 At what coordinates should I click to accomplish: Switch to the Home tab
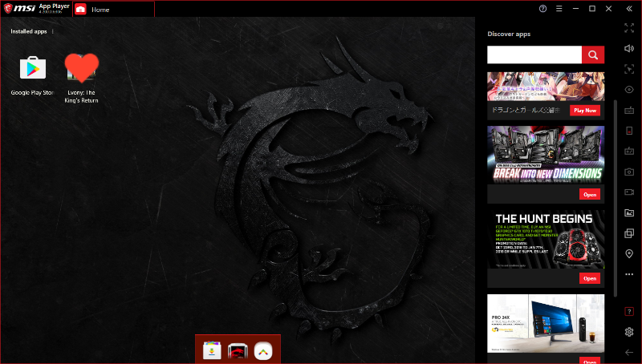(113, 10)
